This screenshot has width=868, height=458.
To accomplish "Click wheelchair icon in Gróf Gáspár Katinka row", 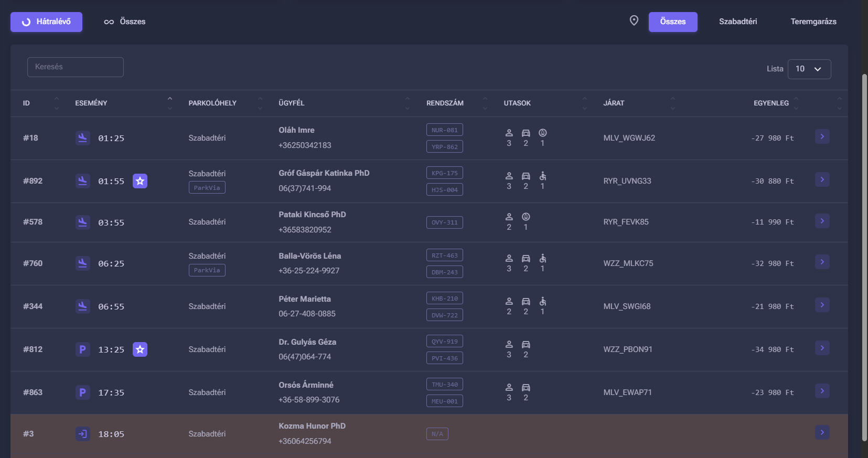I will (x=542, y=176).
